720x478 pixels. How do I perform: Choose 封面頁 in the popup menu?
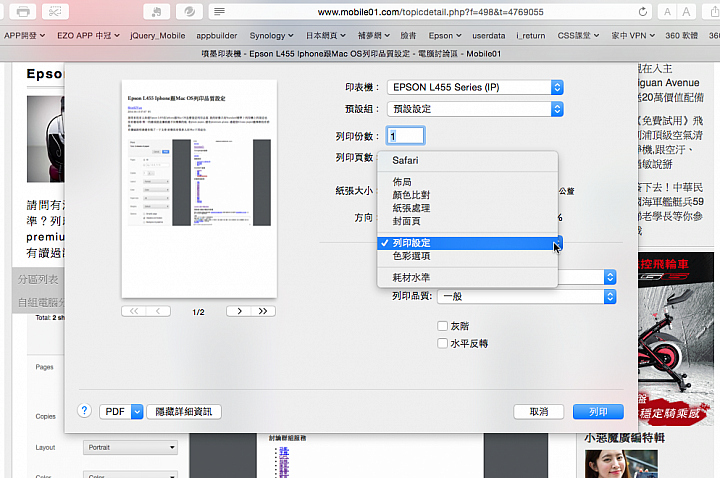[x=467, y=221]
